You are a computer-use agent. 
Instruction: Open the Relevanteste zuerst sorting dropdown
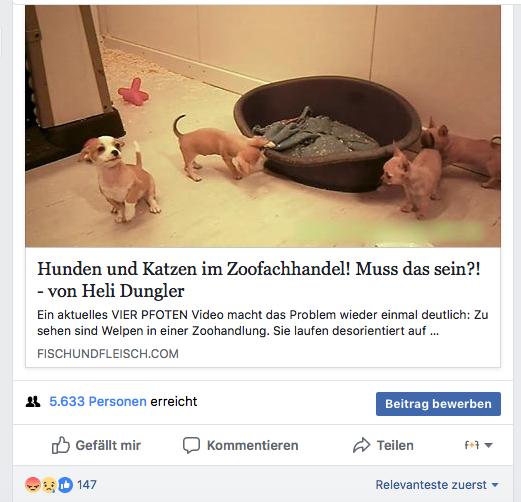pyautogui.click(x=437, y=485)
